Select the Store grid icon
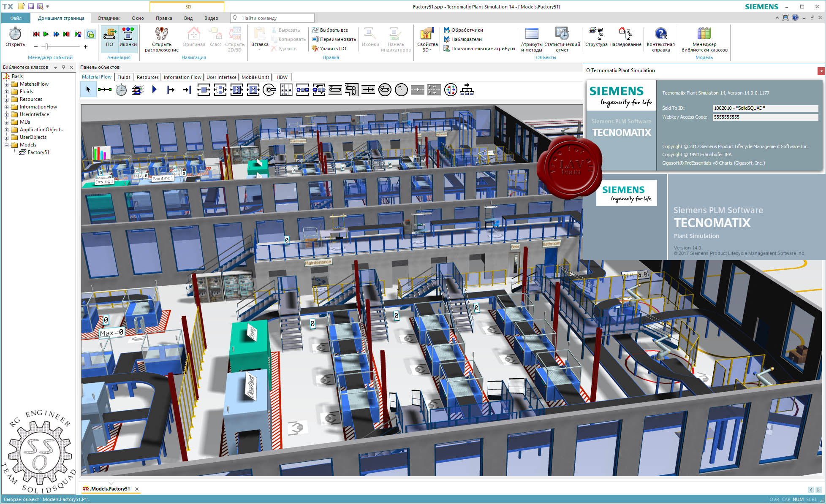The image size is (826, 504). click(x=286, y=89)
